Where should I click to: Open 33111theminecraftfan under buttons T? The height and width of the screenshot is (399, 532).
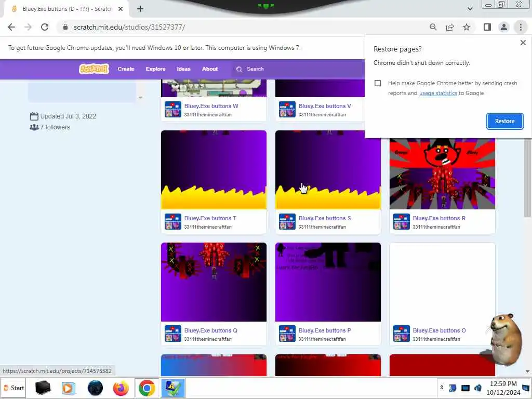tap(208, 227)
